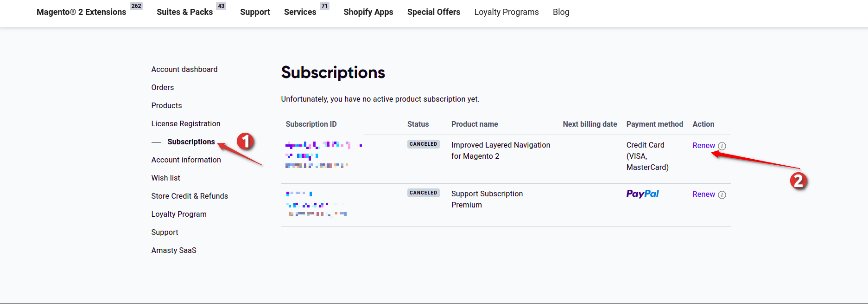Click the Payment method column header
Viewport: 868px width, 304px height.
[x=655, y=124]
